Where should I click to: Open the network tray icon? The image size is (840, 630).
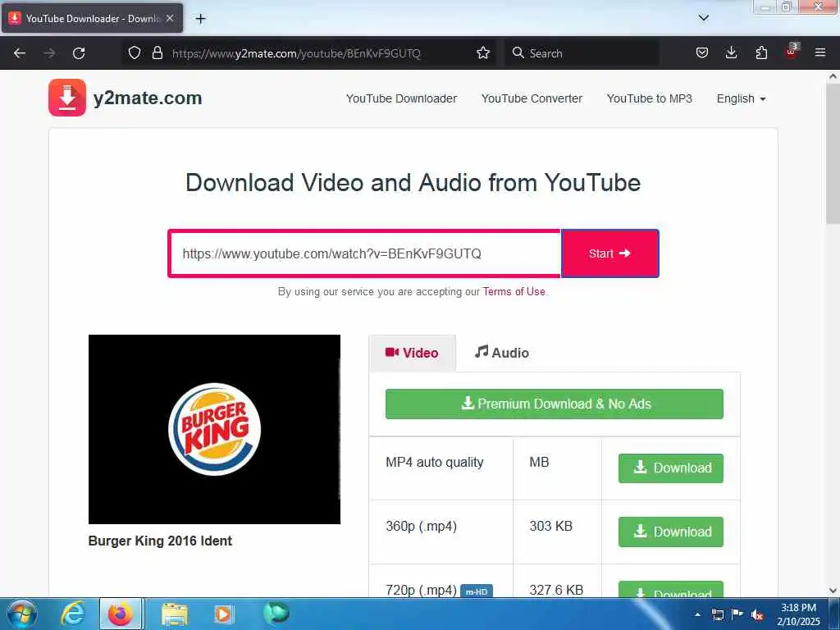pyautogui.click(x=717, y=614)
